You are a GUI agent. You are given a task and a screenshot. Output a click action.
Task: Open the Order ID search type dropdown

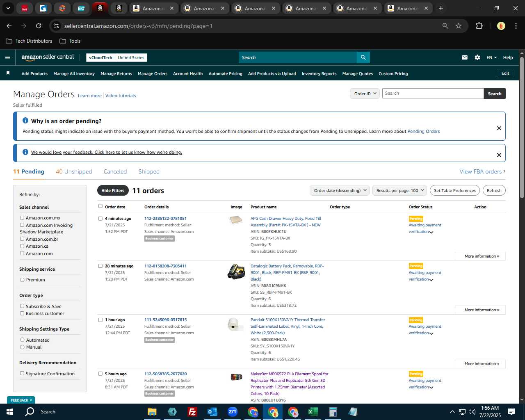point(365,94)
